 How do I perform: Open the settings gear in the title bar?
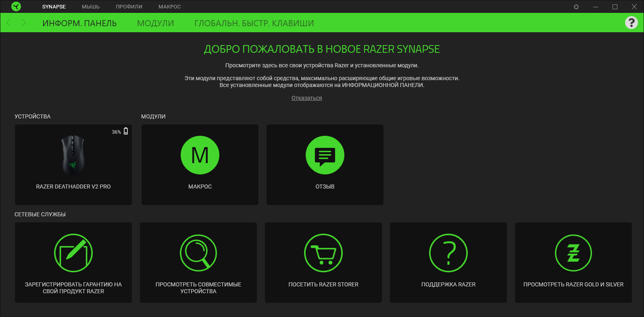tap(576, 7)
